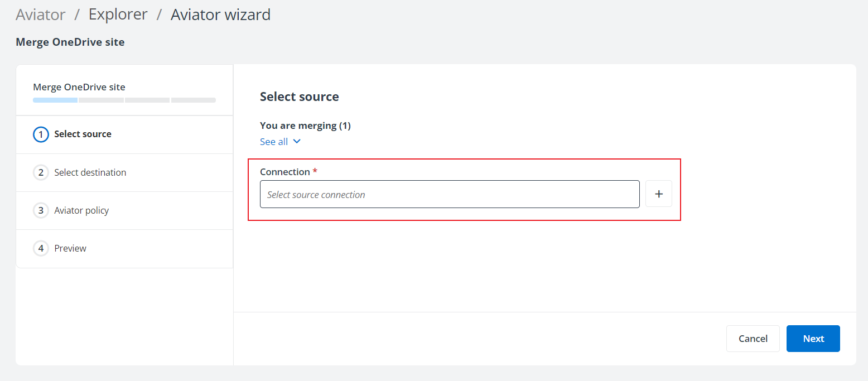Open the Select source connection dropdown
Viewport: 868px width, 381px height.
click(x=449, y=194)
